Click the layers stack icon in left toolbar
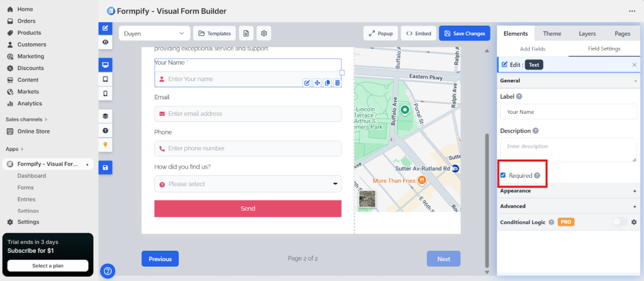 tap(105, 116)
